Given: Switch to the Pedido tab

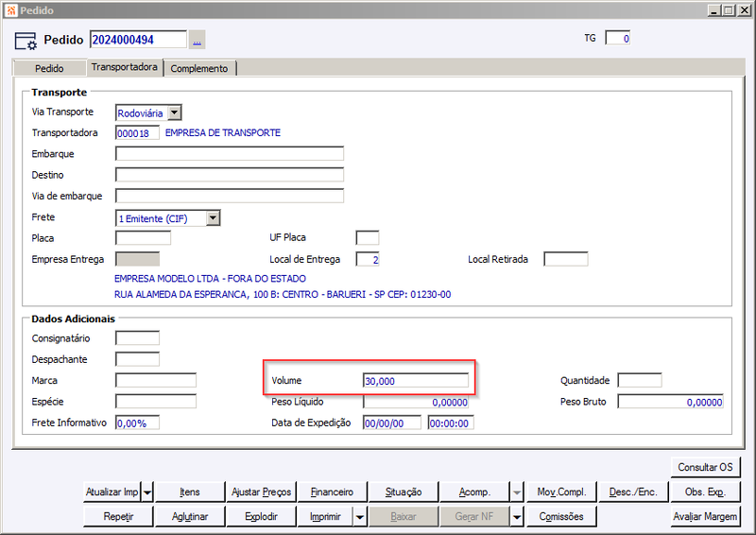Looking at the screenshot, I should [x=49, y=68].
